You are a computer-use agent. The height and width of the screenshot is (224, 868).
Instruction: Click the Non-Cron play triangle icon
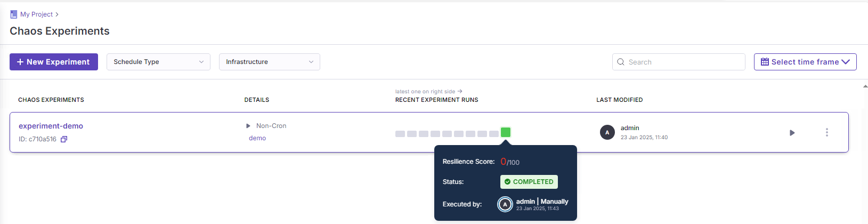(248, 126)
